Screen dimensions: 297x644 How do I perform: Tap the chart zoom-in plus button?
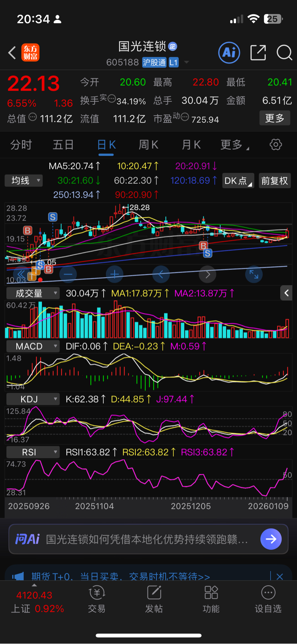tap(114, 275)
